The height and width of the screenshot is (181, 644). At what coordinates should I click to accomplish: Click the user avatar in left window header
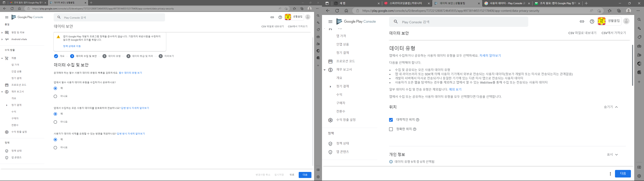point(308,17)
